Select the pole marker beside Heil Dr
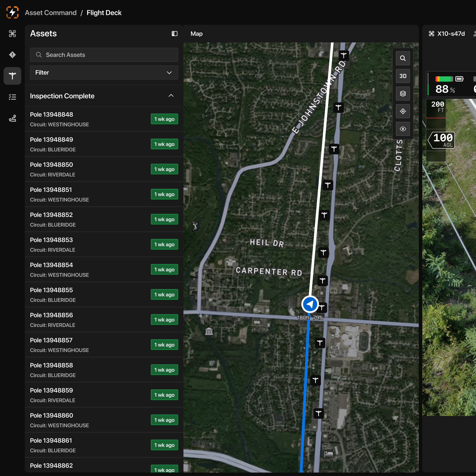 pyautogui.click(x=324, y=253)
